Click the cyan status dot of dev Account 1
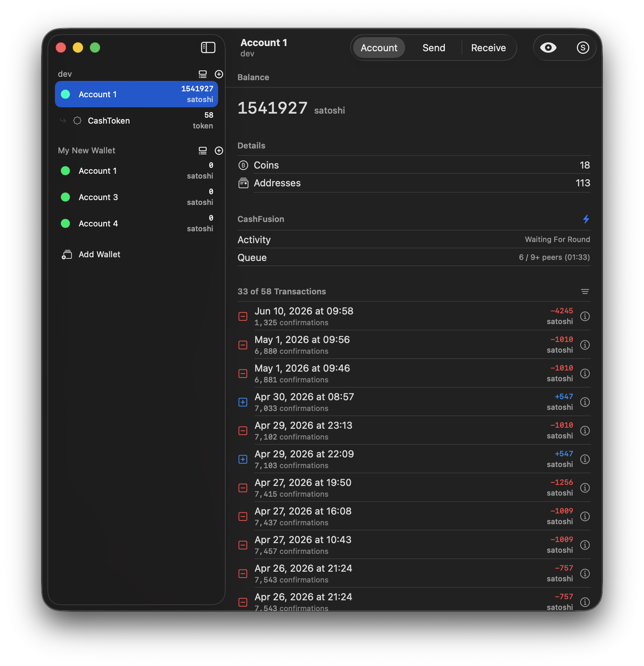The width and height of the screenshot is (644, 666). [x=65, y=94]
